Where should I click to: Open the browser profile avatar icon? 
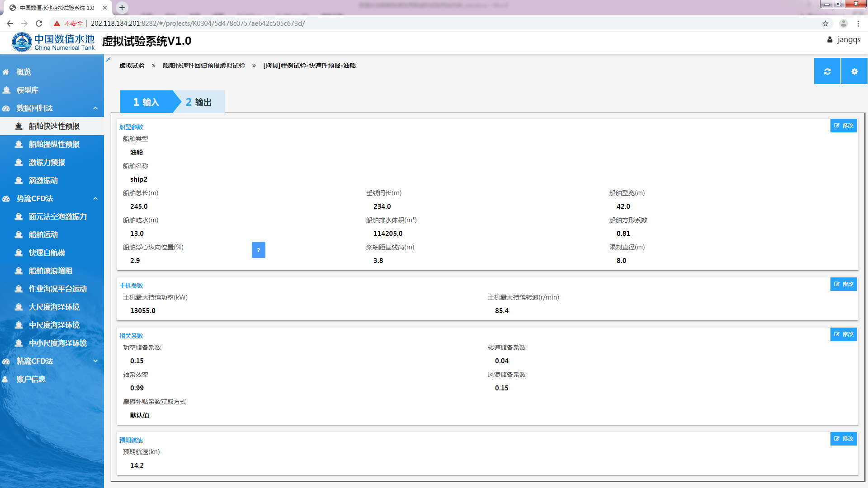tap(843, 23)
